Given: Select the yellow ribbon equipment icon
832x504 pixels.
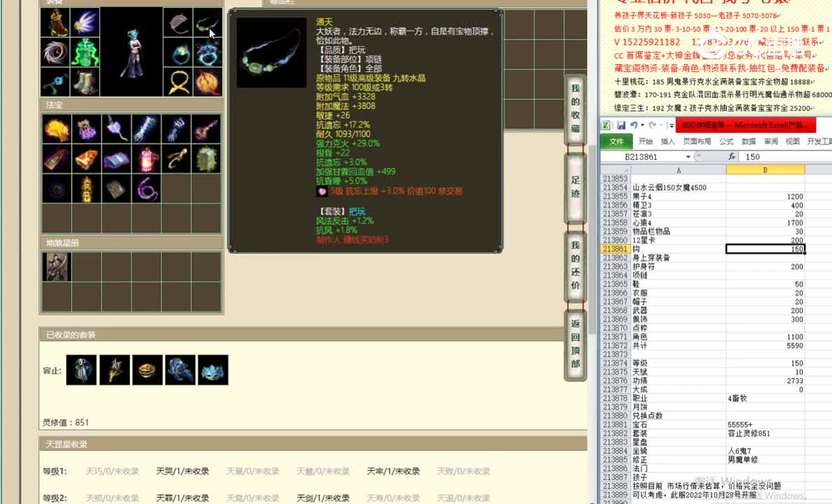Looking at the screenshot, I should pos(179,82).
